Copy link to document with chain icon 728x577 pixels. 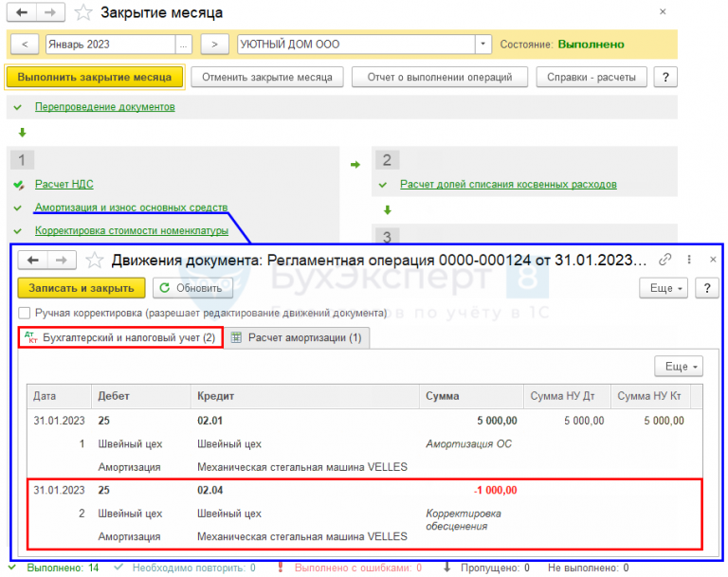664,260
